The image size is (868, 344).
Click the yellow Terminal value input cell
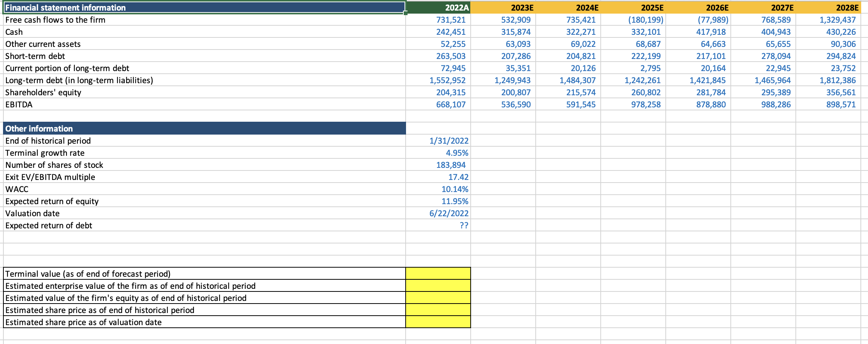click(x=438, y=274)
